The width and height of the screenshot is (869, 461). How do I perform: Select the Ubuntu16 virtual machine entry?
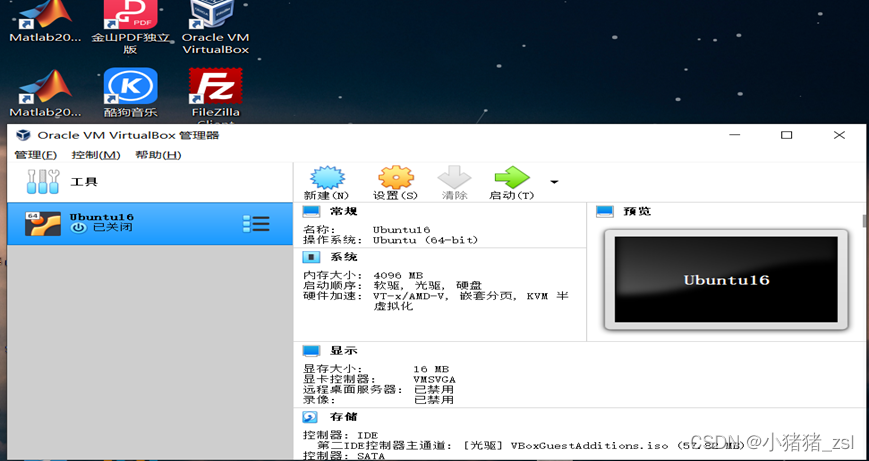[150, 223]
